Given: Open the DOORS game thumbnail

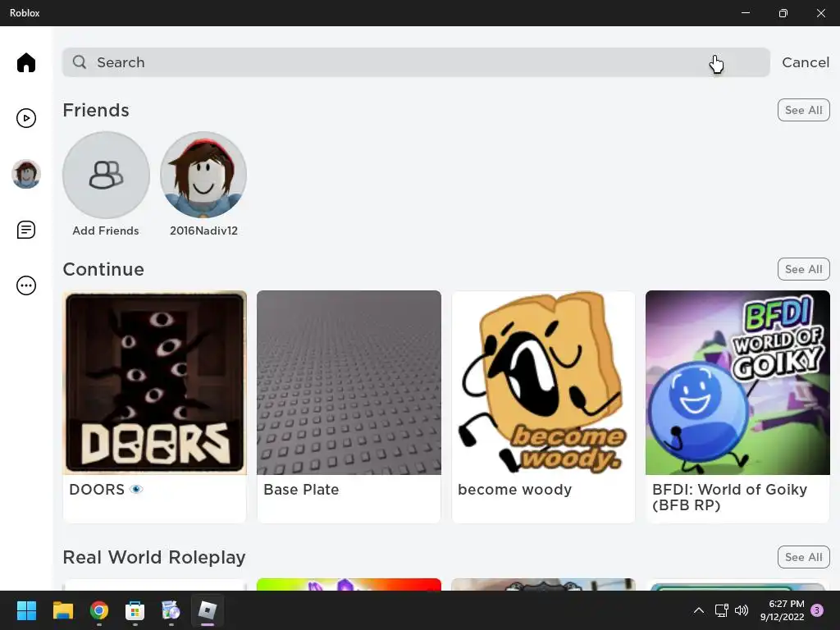Looking at the screenshot, I should point(155,382).
